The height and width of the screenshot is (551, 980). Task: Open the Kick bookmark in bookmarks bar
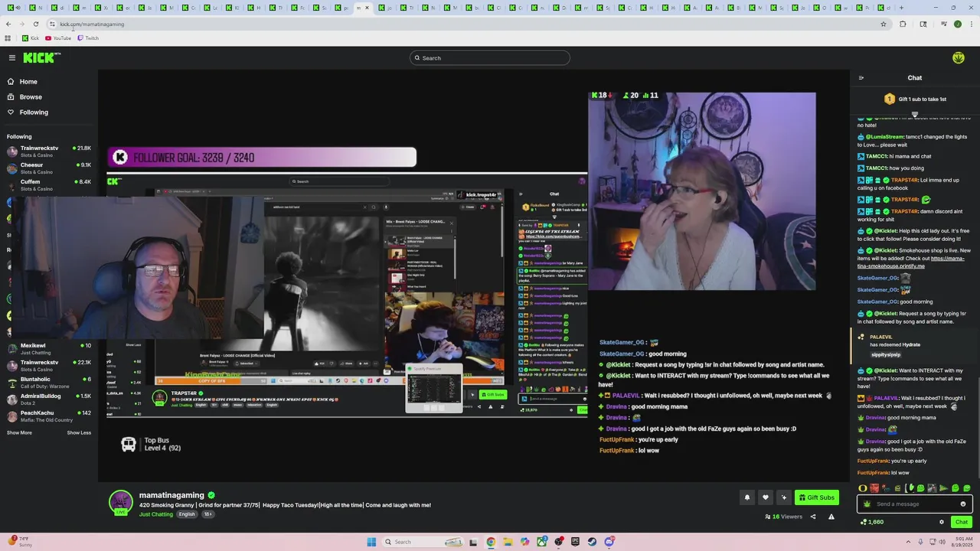point(31,37)
